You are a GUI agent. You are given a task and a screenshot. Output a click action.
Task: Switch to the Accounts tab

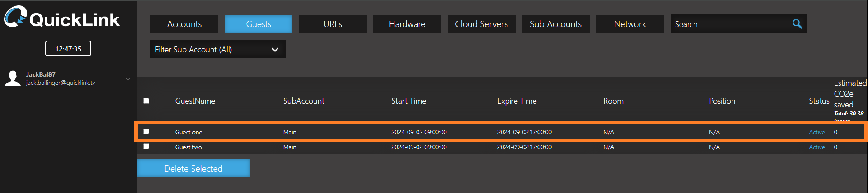[x=184, y=24]
